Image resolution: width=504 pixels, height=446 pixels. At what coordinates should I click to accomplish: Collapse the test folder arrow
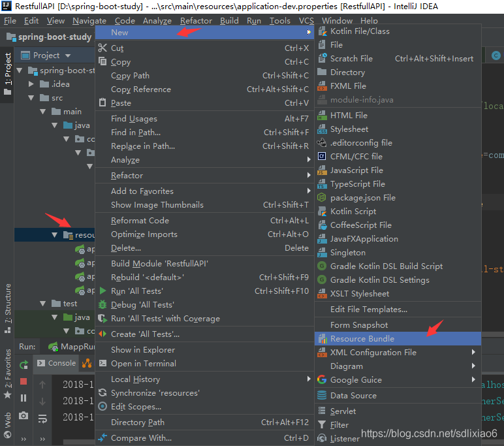pyautogui.click(x=43, y=304)
